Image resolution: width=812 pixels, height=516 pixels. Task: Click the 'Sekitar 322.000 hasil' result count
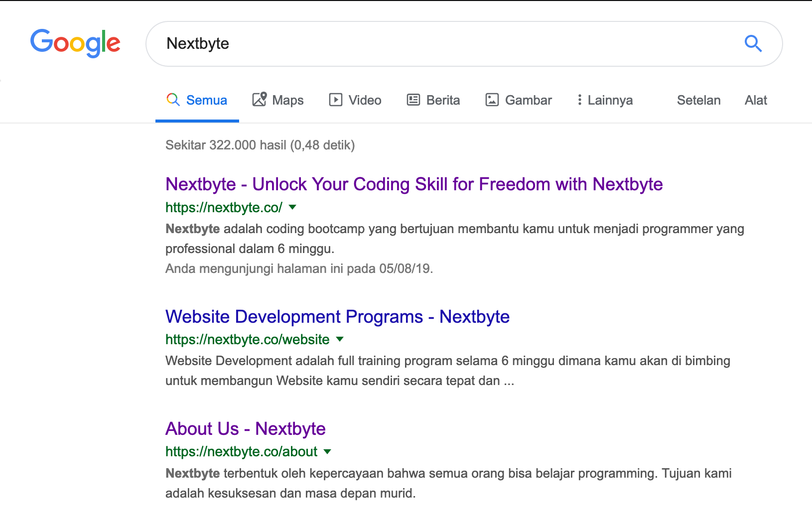click(260, 145)
